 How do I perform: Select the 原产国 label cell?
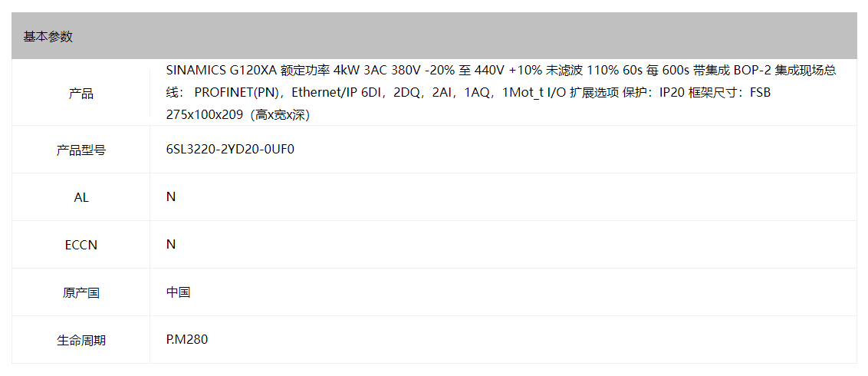[81, 292]
